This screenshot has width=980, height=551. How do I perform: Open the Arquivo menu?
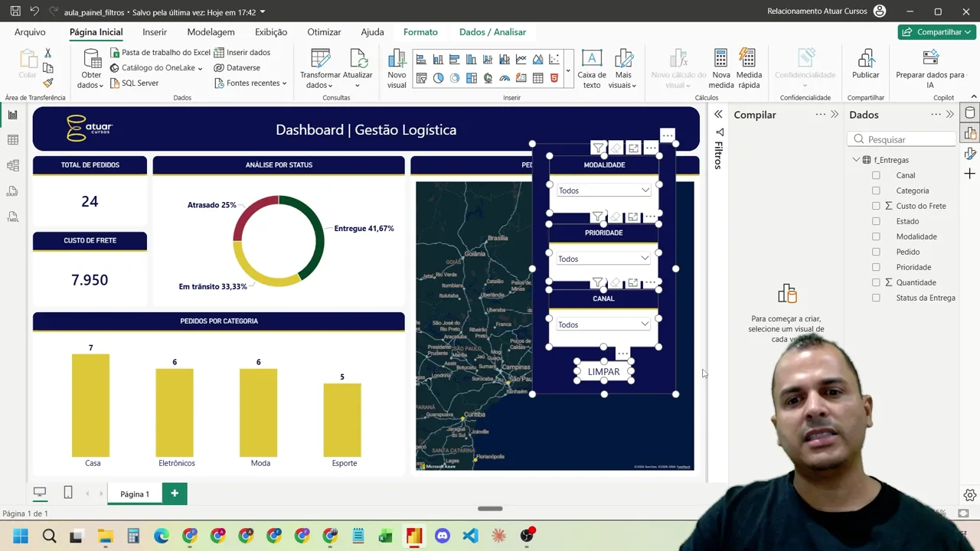pyautogui.click(x=30, y=32)
